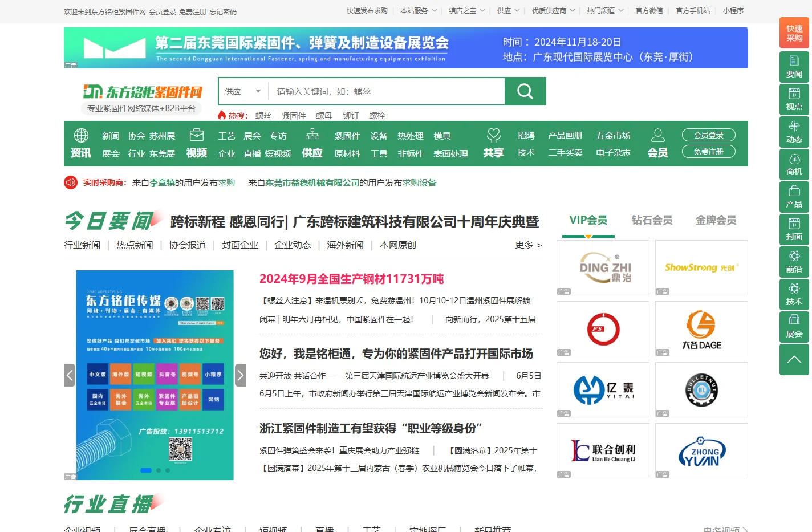Select the 海外新闻 news tab

click(x=345, y=245)
